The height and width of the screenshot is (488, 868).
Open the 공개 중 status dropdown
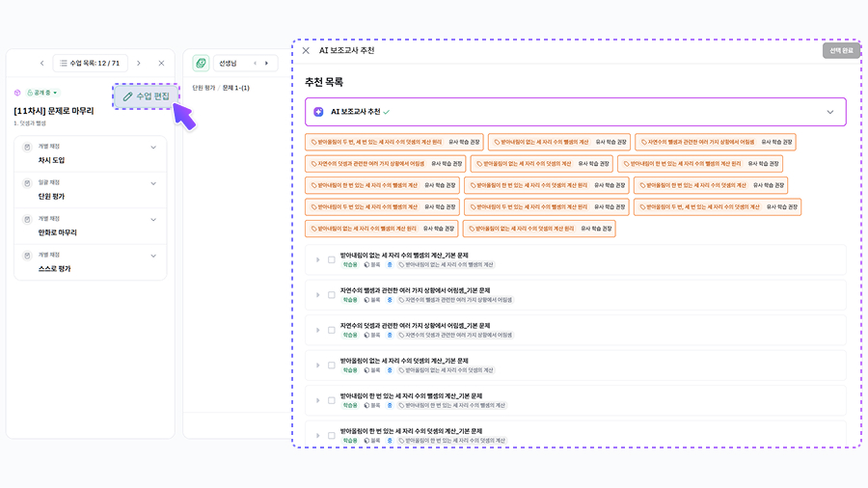[41, 93]
